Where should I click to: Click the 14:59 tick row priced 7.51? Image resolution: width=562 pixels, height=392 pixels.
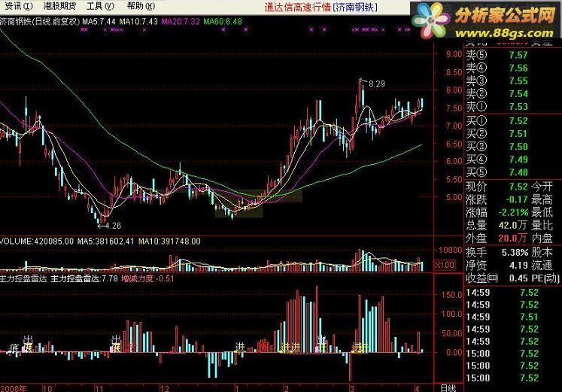coord(502,317)
